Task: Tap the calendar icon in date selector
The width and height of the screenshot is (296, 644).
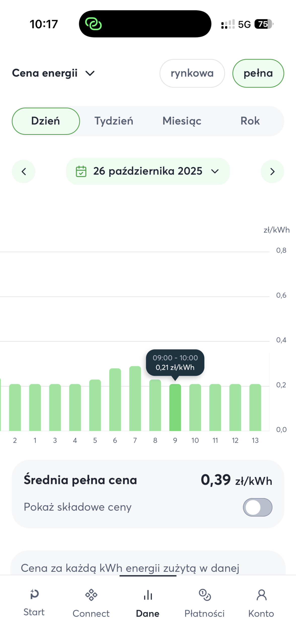Action: click(x=81, y=171)
